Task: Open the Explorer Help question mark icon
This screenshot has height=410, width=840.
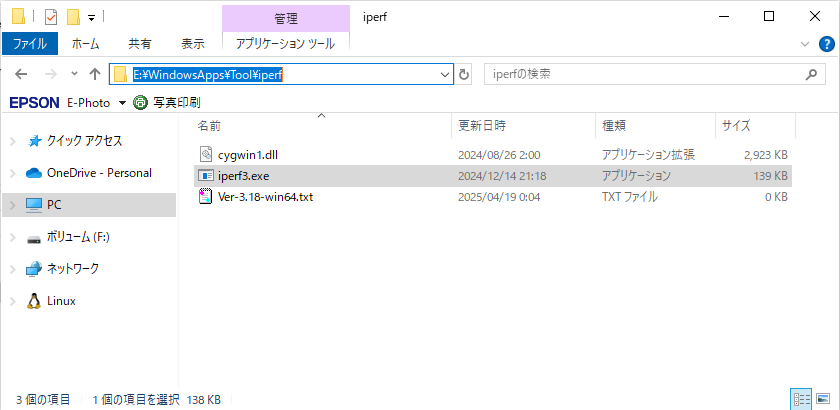Action: pyautogui.click(x=826, y=44)
